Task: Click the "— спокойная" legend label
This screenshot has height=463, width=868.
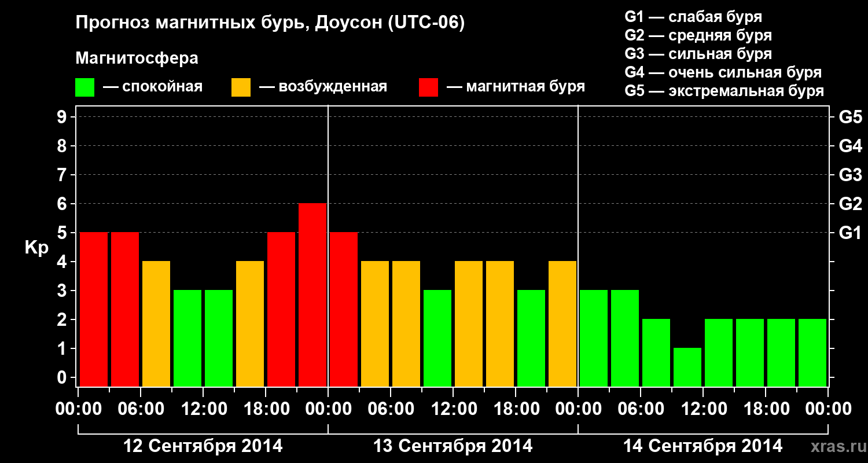Action: pyautogui.click(x=153, y=87)
